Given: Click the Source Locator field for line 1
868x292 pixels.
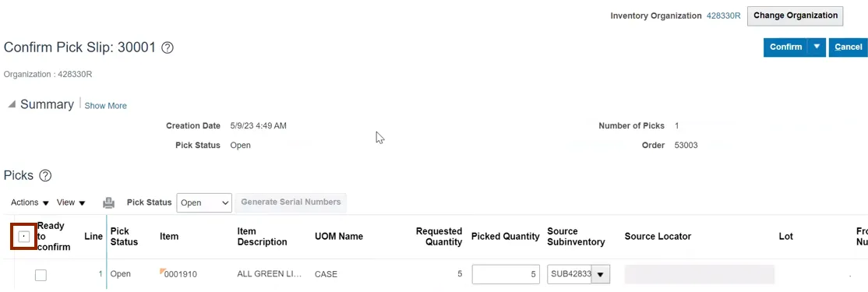Looking at the screenshot, I should click(699, 274).
